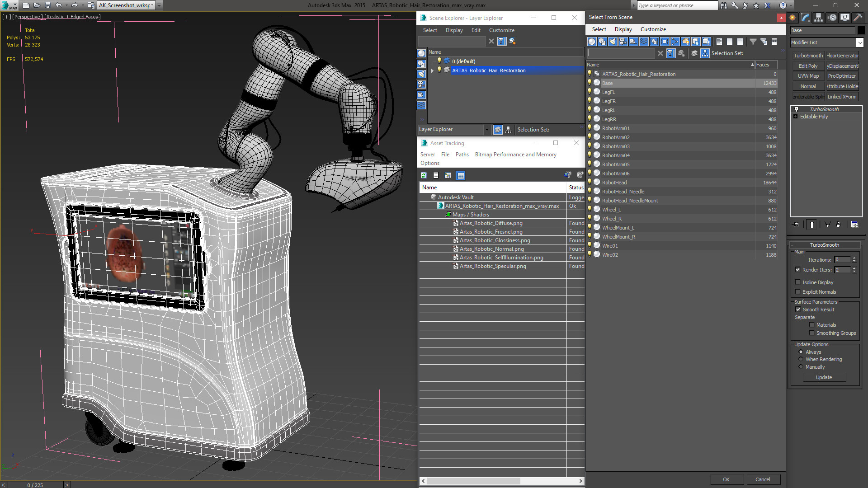Open the Utilities hammer tab

pos(858,18)
